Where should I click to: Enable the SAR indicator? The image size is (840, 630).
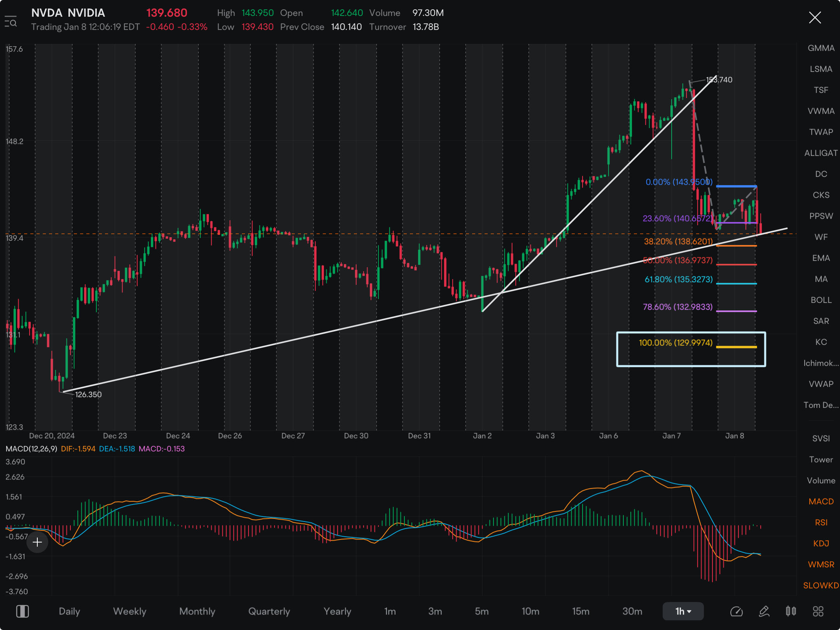click(821, 321)
